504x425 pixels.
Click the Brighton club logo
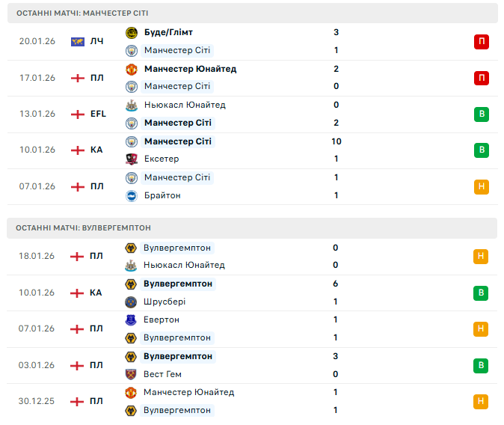tap(132, 195)
